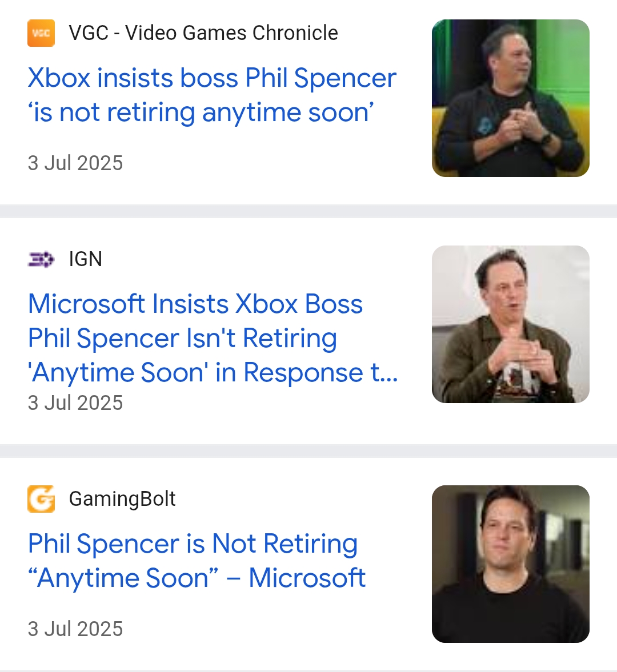Click the gray divider between IGN and GamingBolt articles
Viewport: 617px width, 672px height.
(308, 451)
